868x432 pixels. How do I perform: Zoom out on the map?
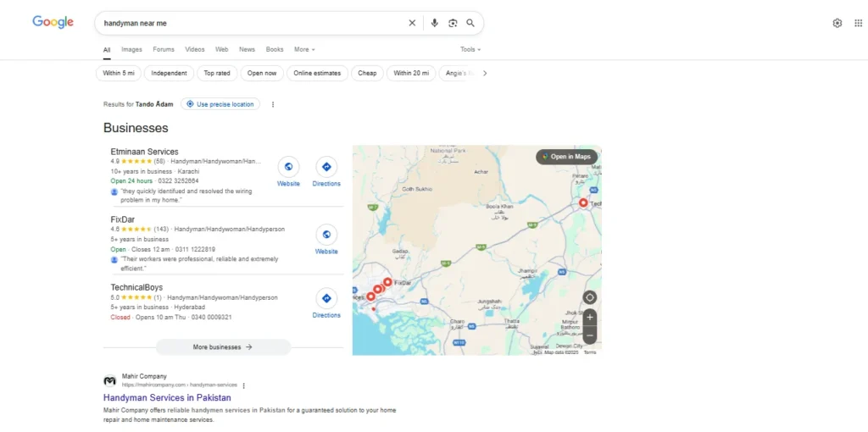tap(590, 335)
